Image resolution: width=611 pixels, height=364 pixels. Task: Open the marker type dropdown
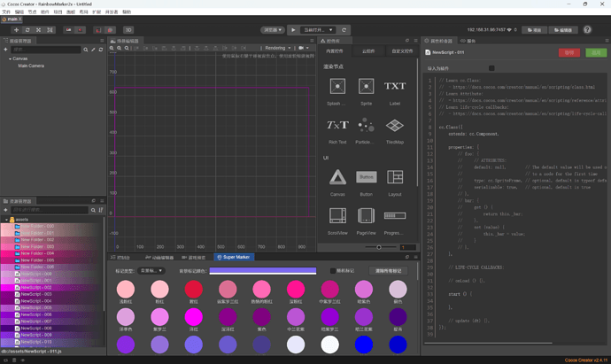click(x=151, y=271)
